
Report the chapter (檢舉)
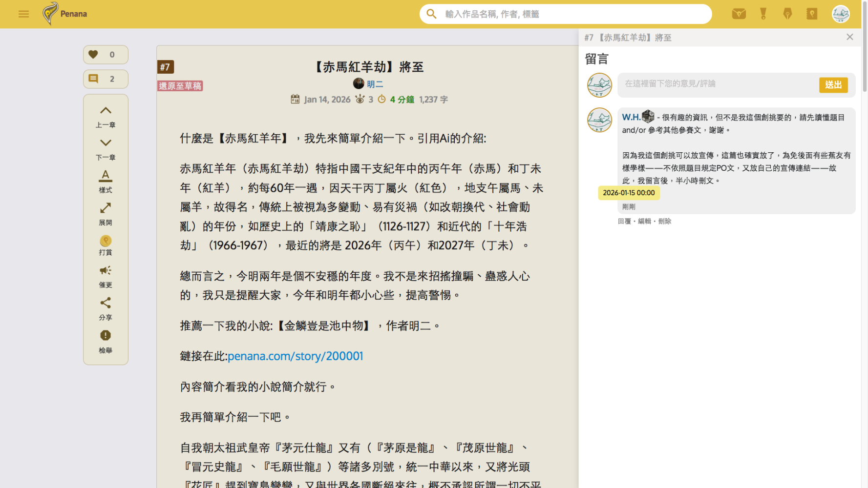[x=106, y=342]
